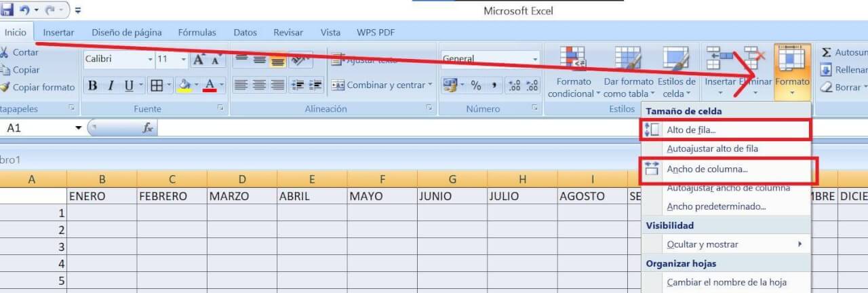Switch to the Datos tab
This screenshot has width=868, height=293.
pos(245,32)
